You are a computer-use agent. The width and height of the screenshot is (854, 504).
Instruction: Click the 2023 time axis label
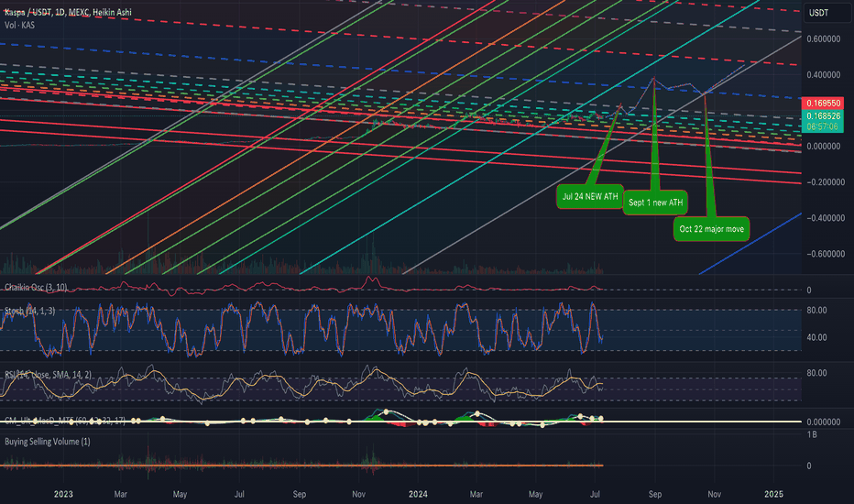(63, 494)
